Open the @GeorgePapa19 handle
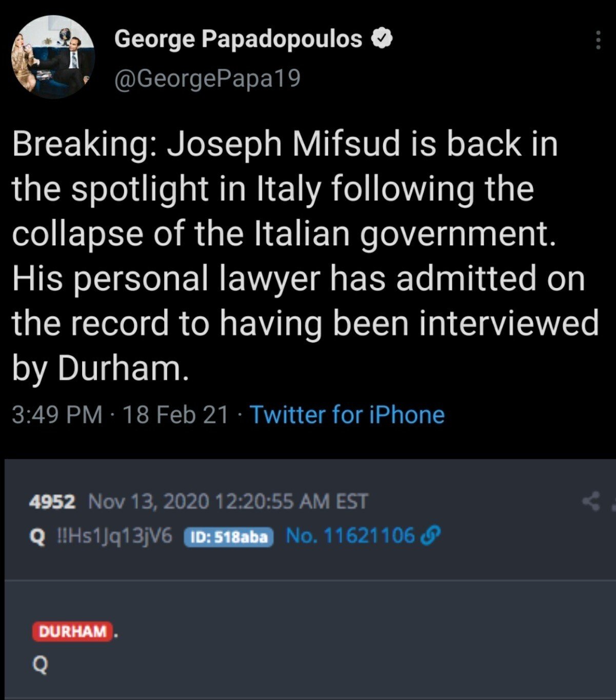The image size is (616, 700). coord(207,79)
